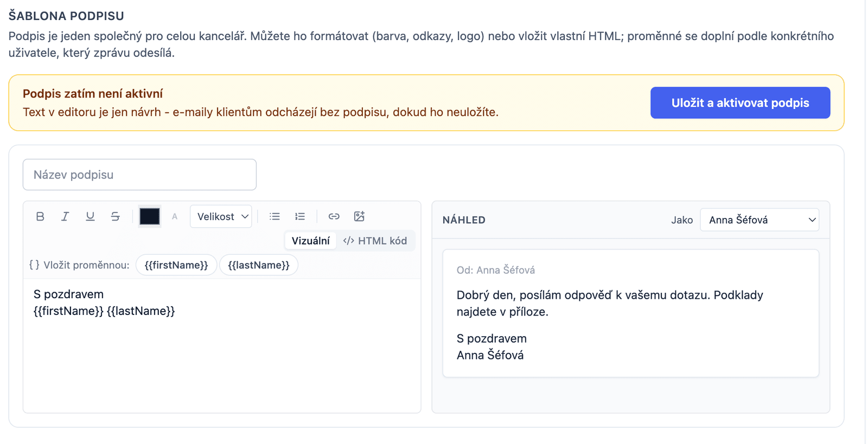868x444 pixels.
Task: Focus the Název podpisu input field
Action: click(x=139, y=175)
